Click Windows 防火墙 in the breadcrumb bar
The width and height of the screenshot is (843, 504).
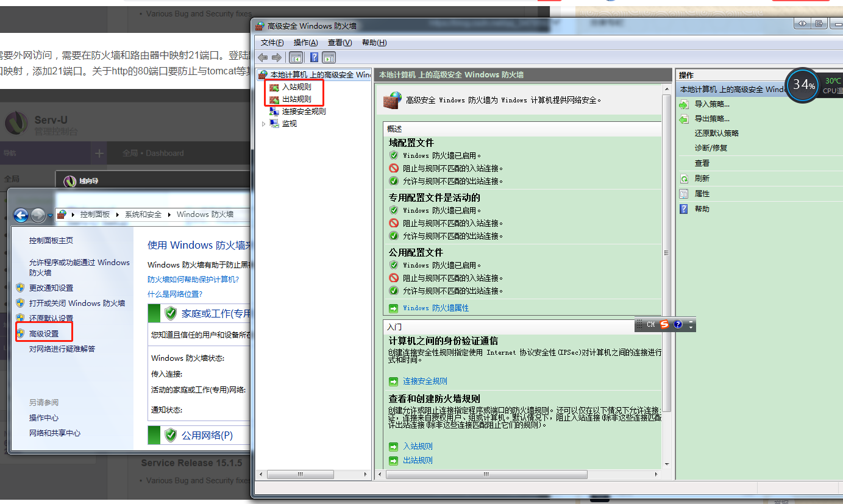click(x=205, y=215)
